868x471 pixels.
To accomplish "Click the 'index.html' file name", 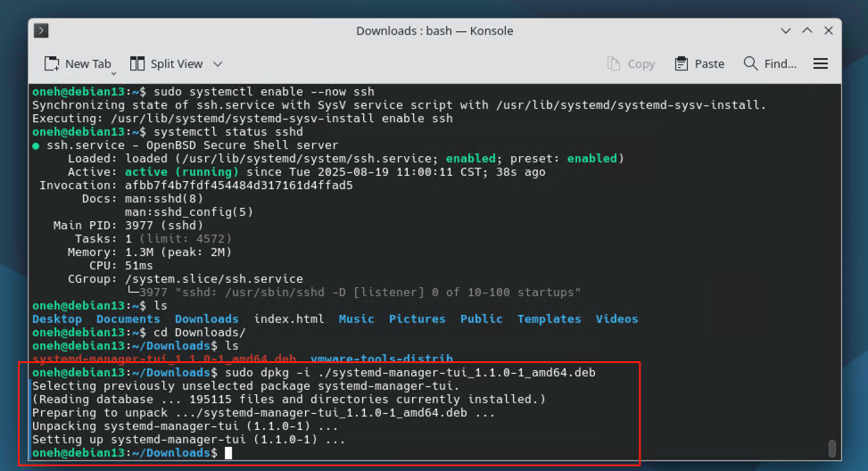I will pyautogui.click(x=289, y=318).
